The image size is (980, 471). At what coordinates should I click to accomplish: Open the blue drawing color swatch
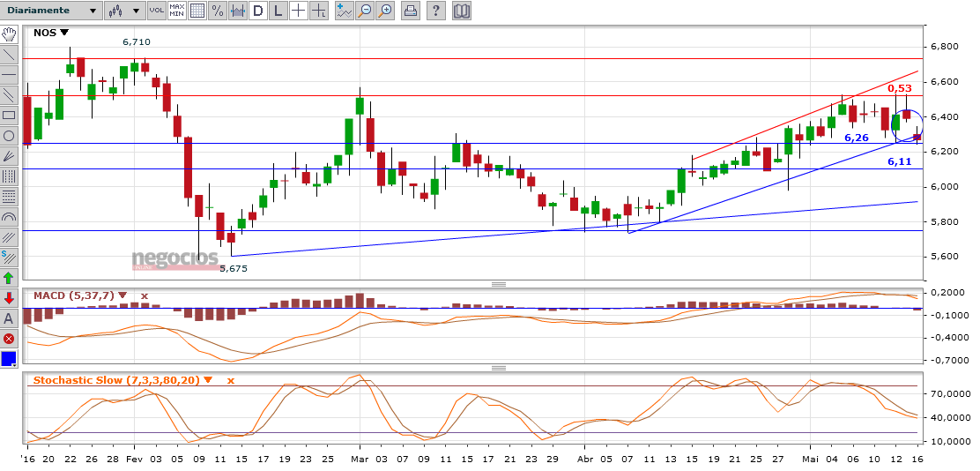pos(9,358)
